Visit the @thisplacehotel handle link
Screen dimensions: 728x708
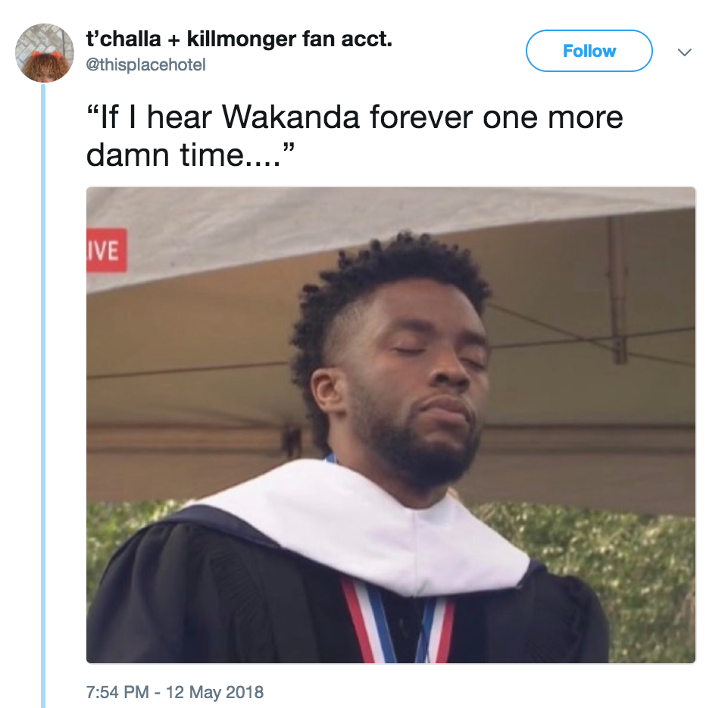[145, 64]
